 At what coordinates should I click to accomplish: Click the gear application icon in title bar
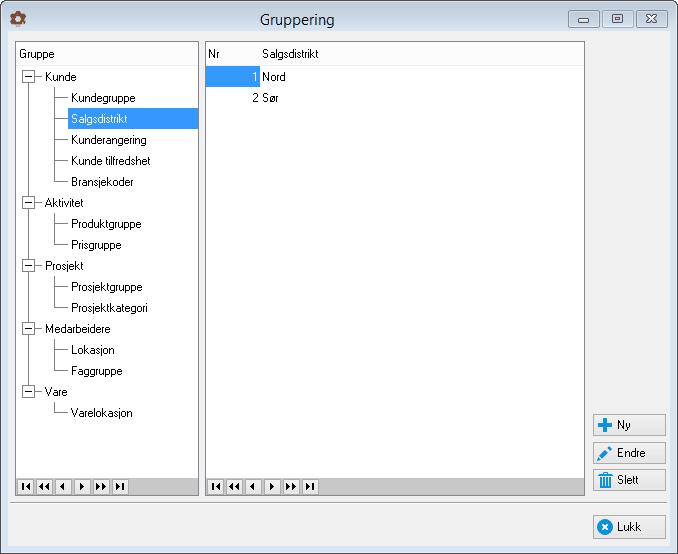tap(18, 19)
